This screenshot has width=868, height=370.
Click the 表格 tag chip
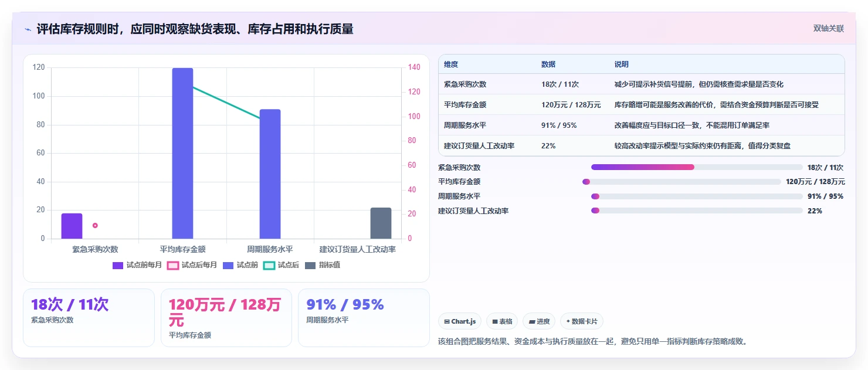coord(502,321)
